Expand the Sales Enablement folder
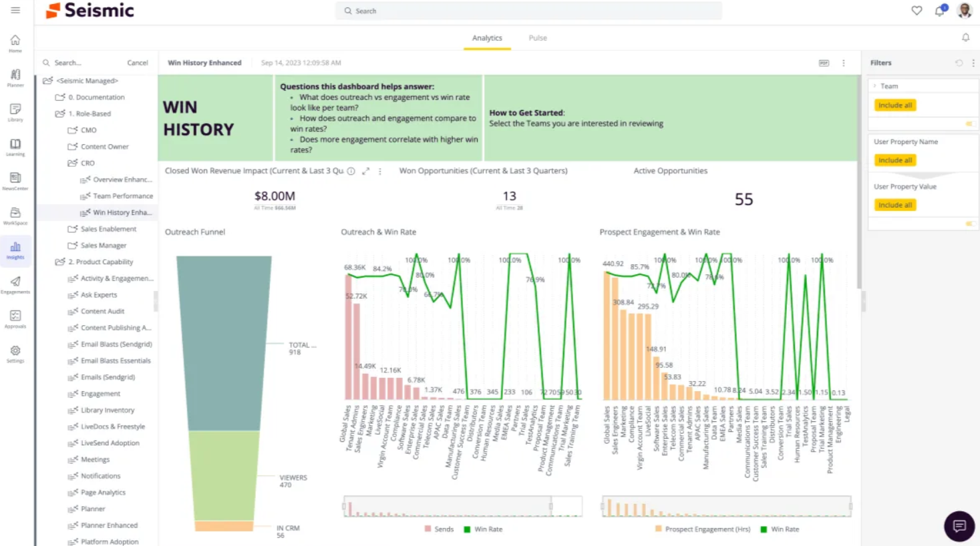980x546 pixels. point(72,229)
